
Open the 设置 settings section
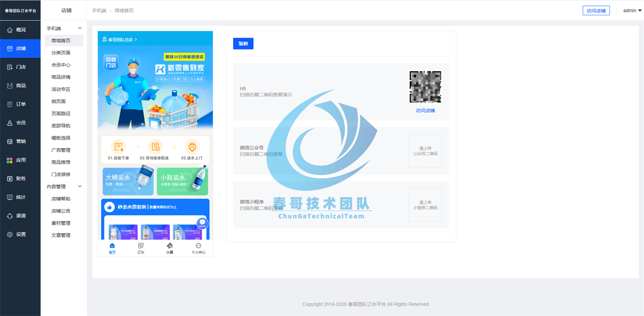click(20, 234)
